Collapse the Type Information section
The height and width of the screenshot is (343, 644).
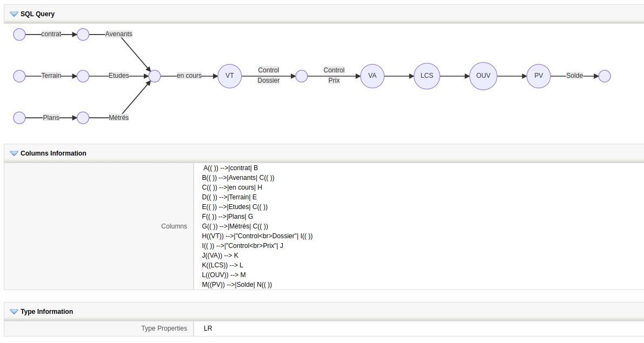tap(14, 312)
